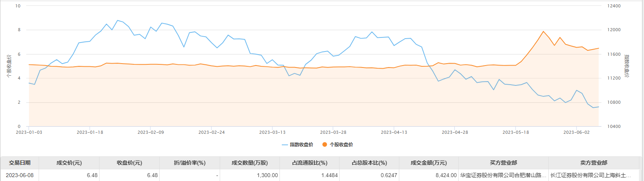Open seller 长江证券股份有限公司上海斜土 link
This screenshot has width=644, height=181.
(x=590, y=176)
